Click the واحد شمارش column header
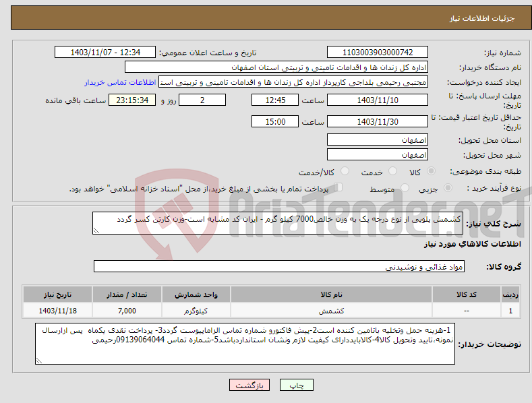532x403 pixels. click(x=196, y=294)
